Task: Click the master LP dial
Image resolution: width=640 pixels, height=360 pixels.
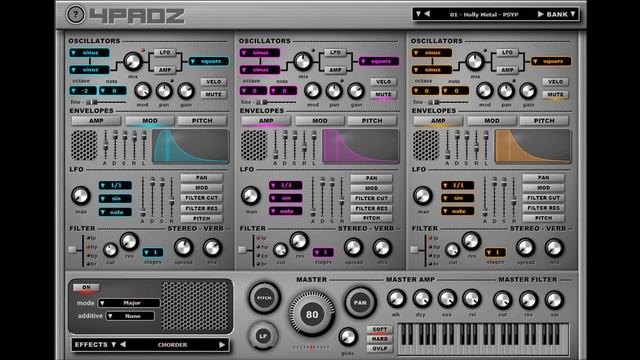Action: 263,336
